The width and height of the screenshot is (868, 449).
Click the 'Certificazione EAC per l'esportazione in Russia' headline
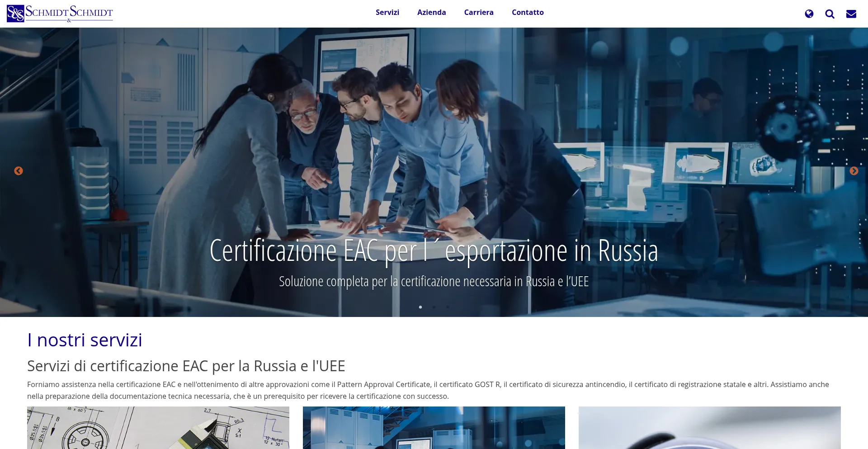tap(434, 250)
